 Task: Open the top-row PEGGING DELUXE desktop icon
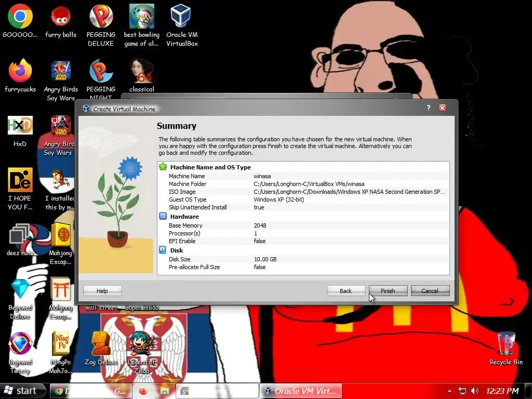[101, 25]
